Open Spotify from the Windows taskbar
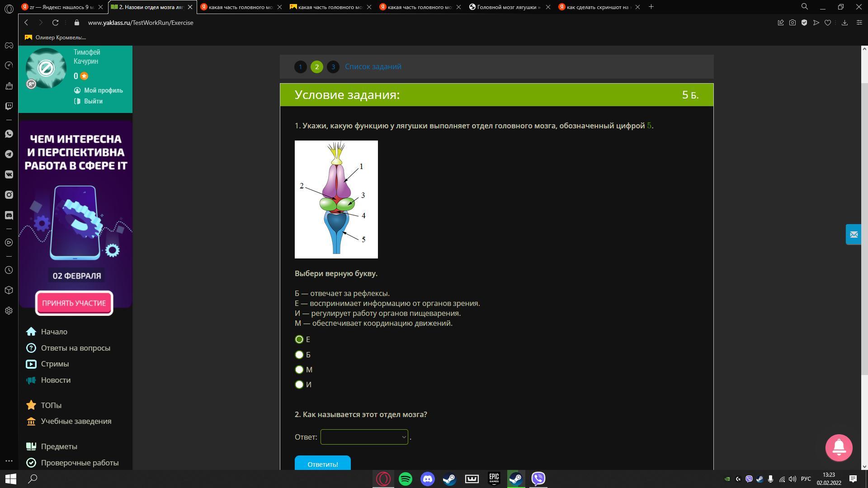 pyautogui.click(x=406, y=479)
